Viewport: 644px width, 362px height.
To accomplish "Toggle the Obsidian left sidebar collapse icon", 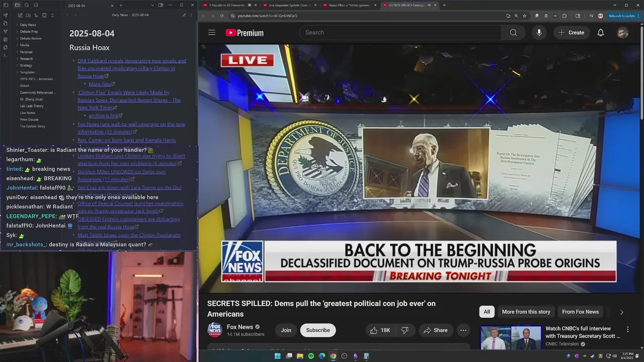I will [6, 5].
